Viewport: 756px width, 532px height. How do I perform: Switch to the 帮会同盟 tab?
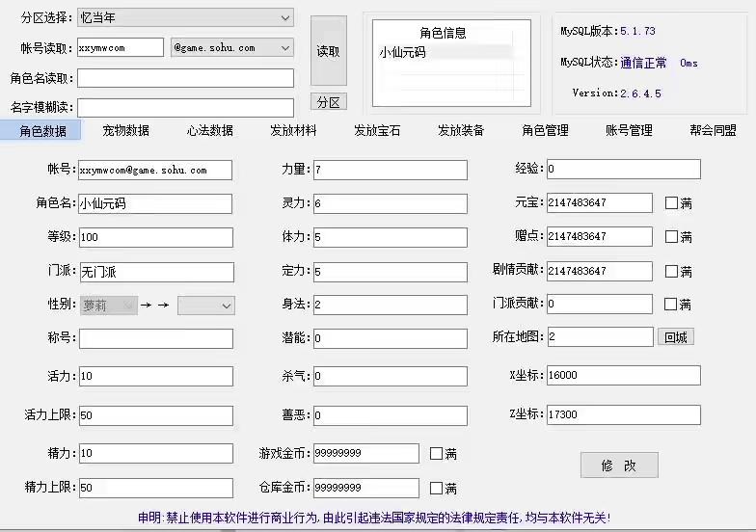coord(713,131)
